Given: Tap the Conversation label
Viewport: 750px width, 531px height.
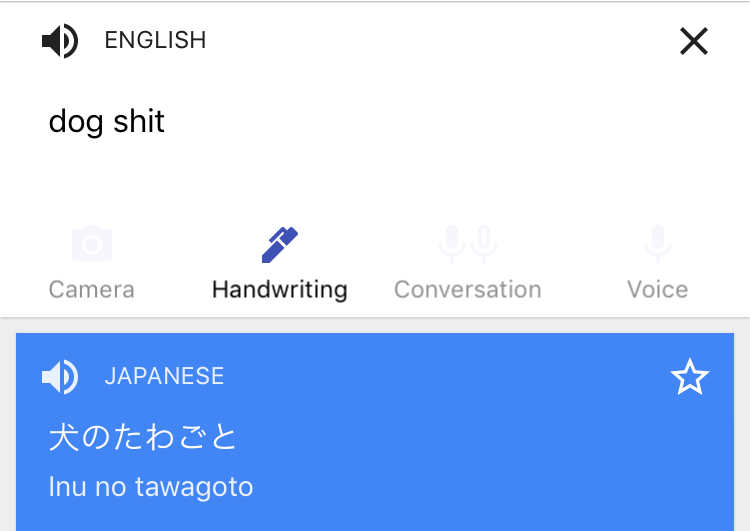Looking at the screenshot, I should click(x=468, y=289).
